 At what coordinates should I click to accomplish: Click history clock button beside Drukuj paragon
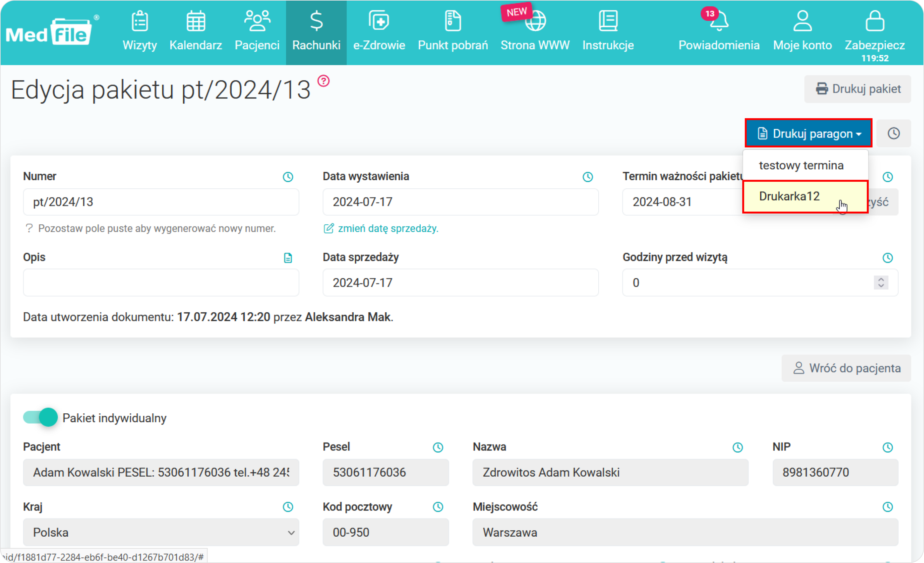pyautogui.click(x=893, y=133)
